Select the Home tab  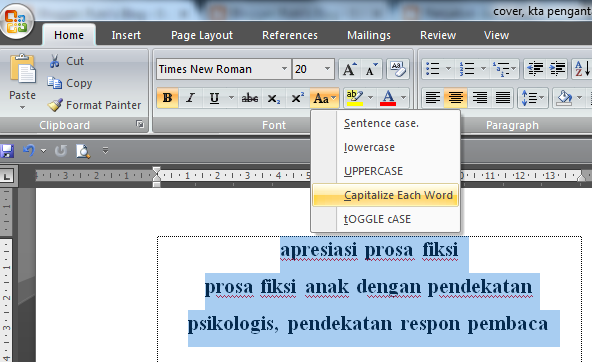click(69, 35)
